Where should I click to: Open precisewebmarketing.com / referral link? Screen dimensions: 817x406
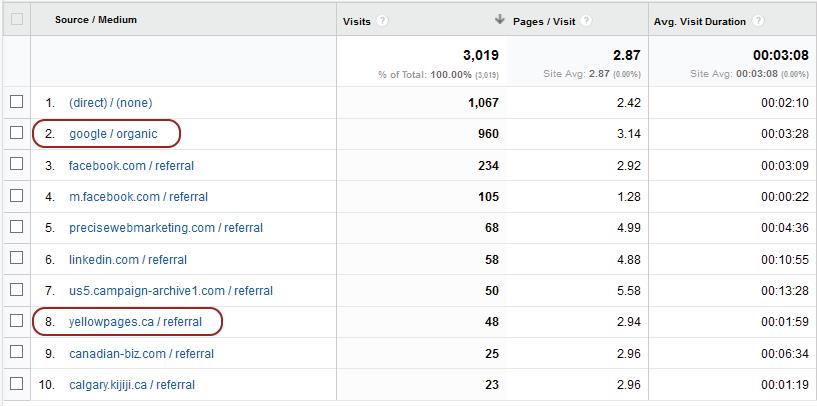click(165, 228)
